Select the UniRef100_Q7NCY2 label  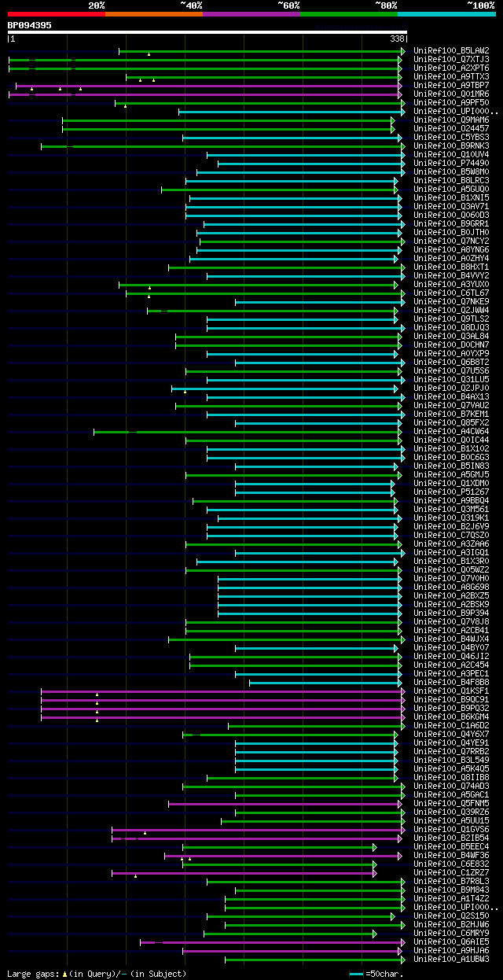[451, 241]
